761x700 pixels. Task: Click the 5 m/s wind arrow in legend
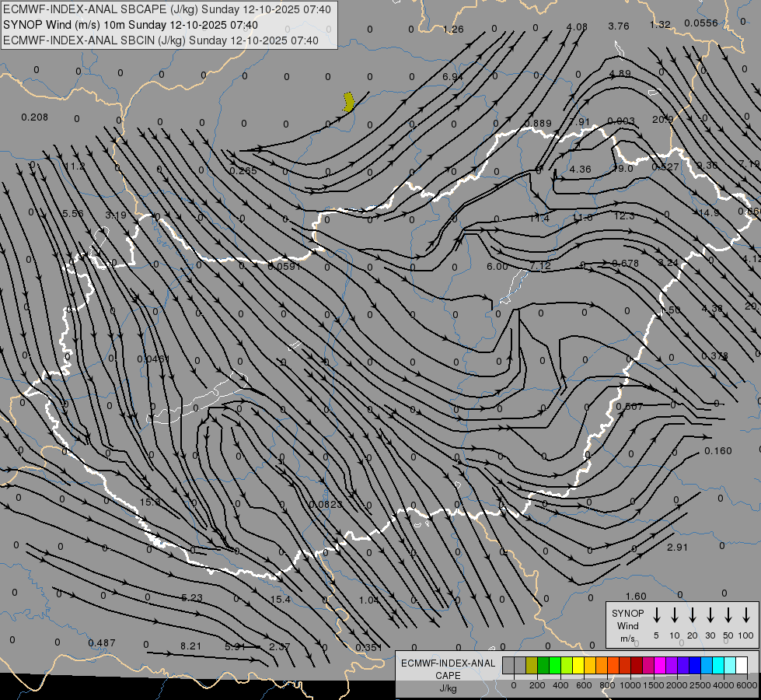pyautogui.click(x=657, y=615)
